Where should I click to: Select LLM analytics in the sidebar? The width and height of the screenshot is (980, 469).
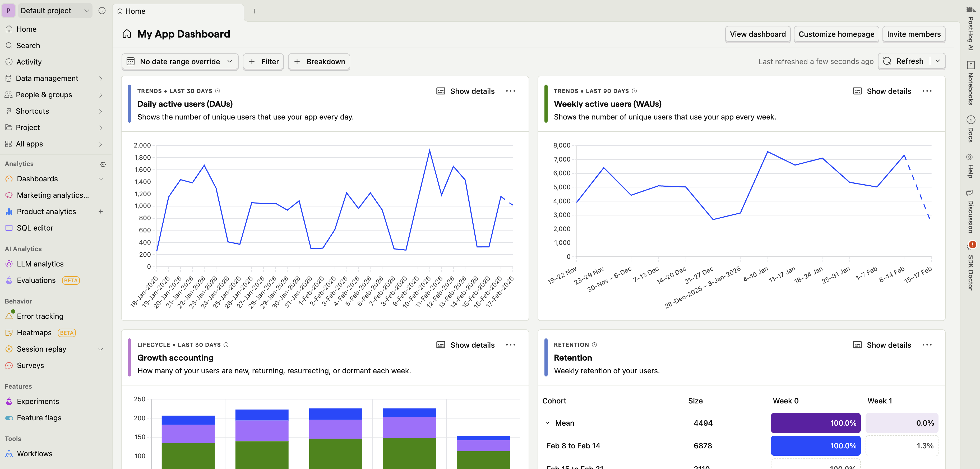coord(40,263)
